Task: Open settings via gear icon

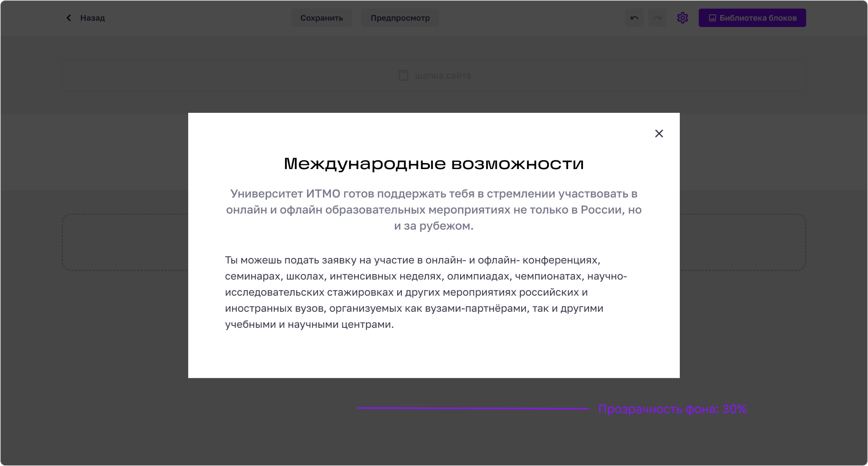Action: pos(682,18)
